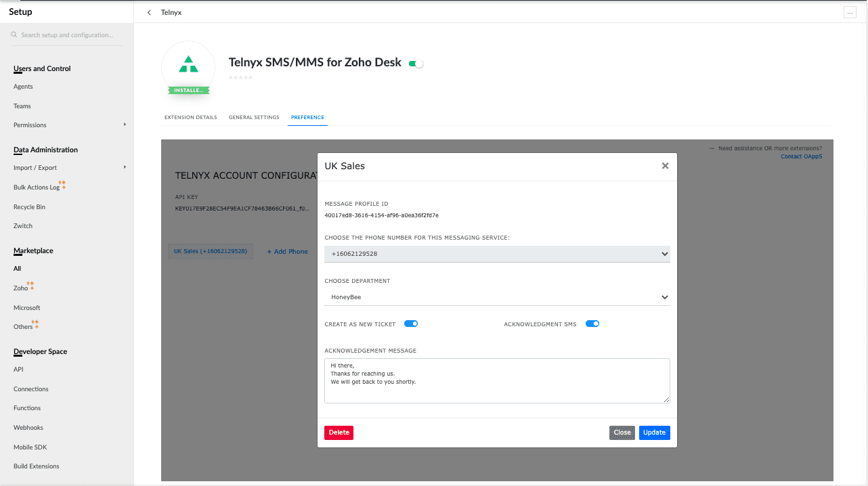
Task: Open Recycle Bin in sidebar
Action: (29, 207)
